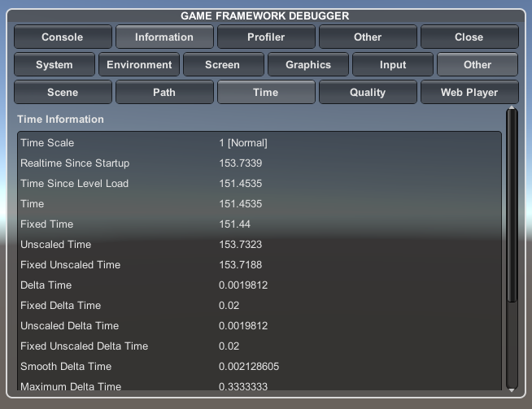
Task: Open the Scene information section
Action: (63, 92)
